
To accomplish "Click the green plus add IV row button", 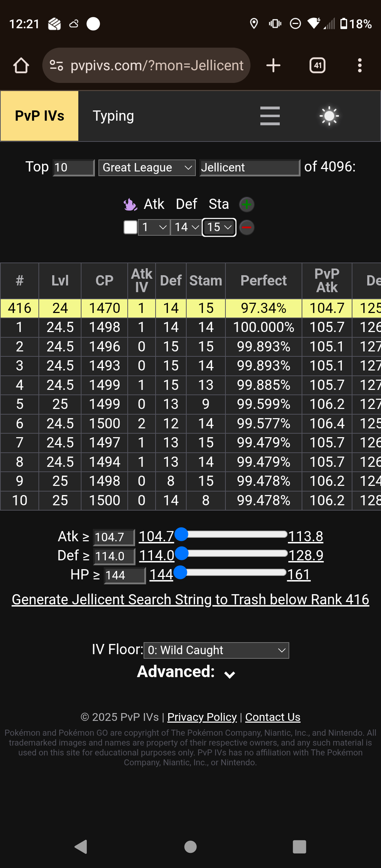I will (247, 204).
